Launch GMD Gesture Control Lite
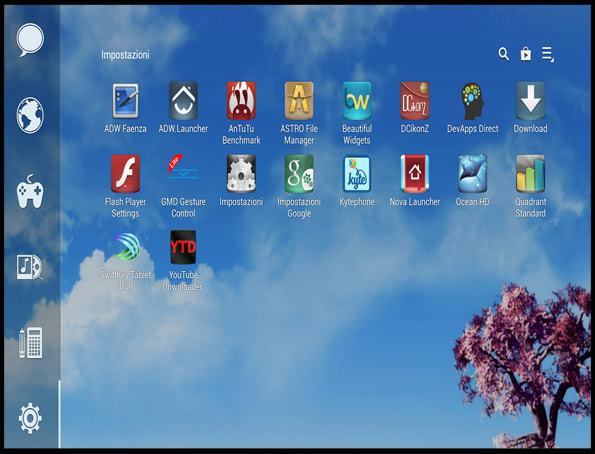This screenshot has width=595, height=454. pos(183,167)
